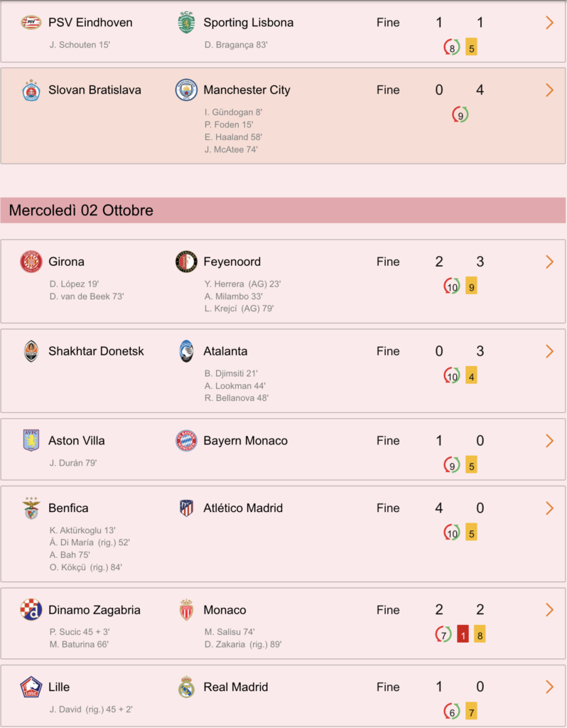Viewport: 567px width, 728px height.
Task: Click the Bayern Monaco crest
Action: 187,441
